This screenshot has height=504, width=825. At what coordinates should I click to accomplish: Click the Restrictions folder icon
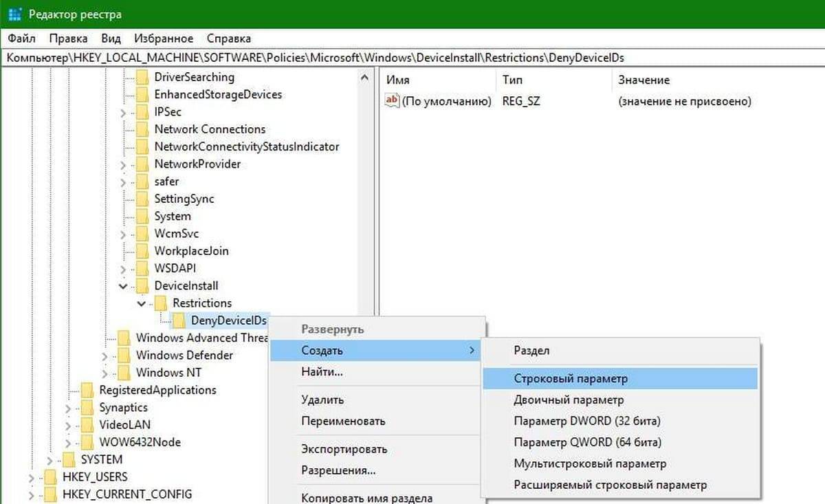point(160,303)
